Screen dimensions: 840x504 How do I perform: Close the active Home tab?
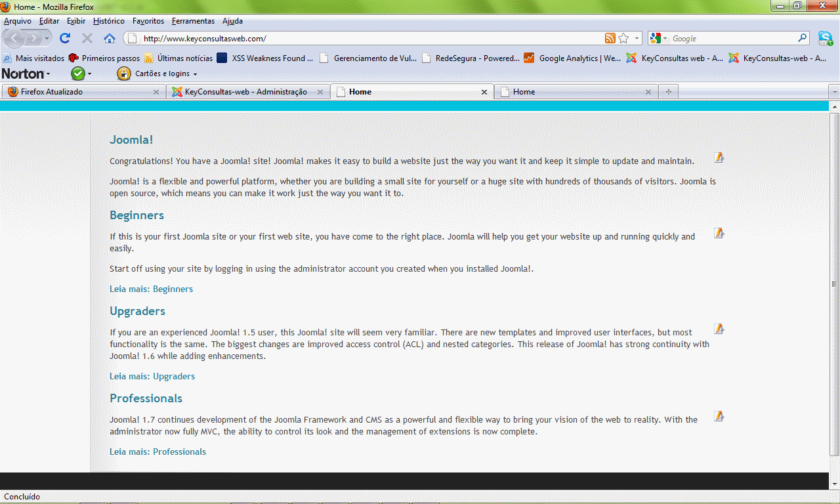pos(484,92)
